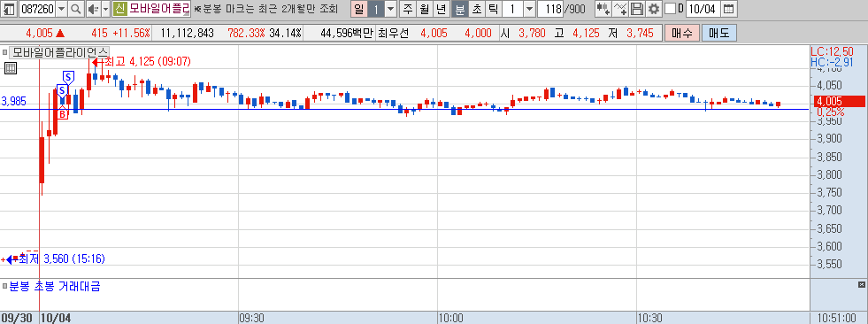Click the date field 10/04
Viewport: 868px width, 324px height.
tap(703, 8)
